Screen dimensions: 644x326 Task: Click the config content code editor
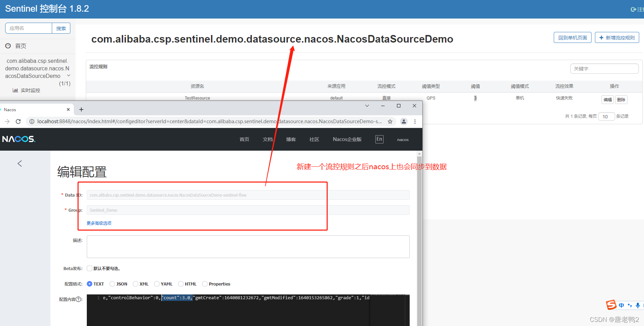248,310
